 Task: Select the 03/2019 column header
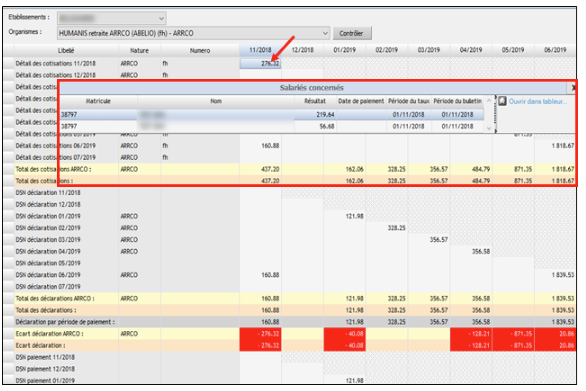[429, 50]
